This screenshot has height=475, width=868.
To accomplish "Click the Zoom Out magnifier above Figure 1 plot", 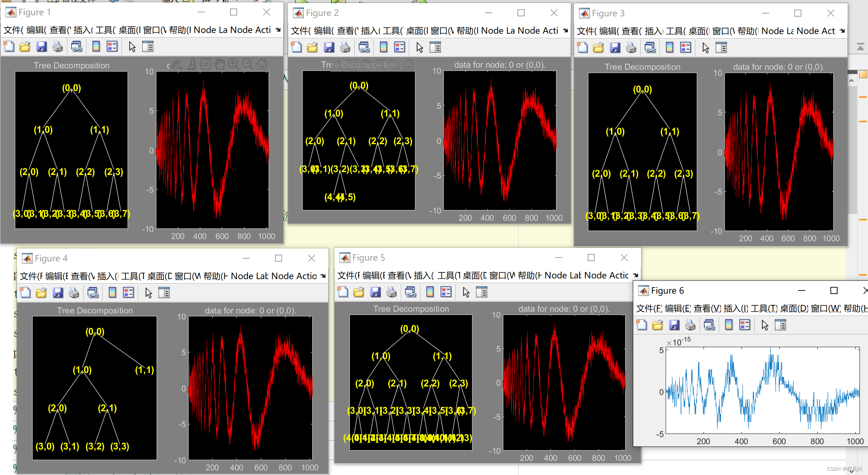I will pyautogui.click(x=248, y=64).
